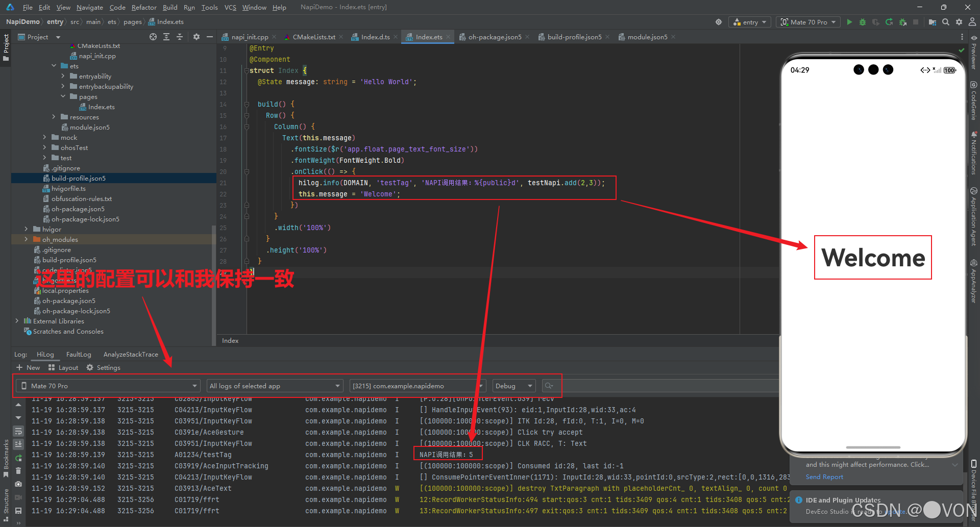980x527 pixels.
Task: Click Layout in HiLog toolbar
Action: coord(63,367)
